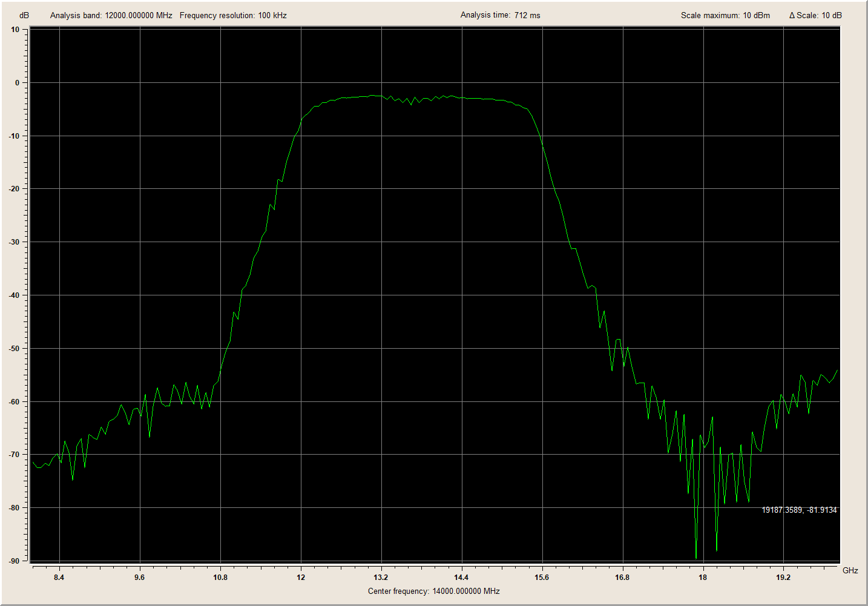The width and height of the screenshot is (868, 606).
Task: Click the 15.6 GHz axis tick label
Action: coord(542,577)
